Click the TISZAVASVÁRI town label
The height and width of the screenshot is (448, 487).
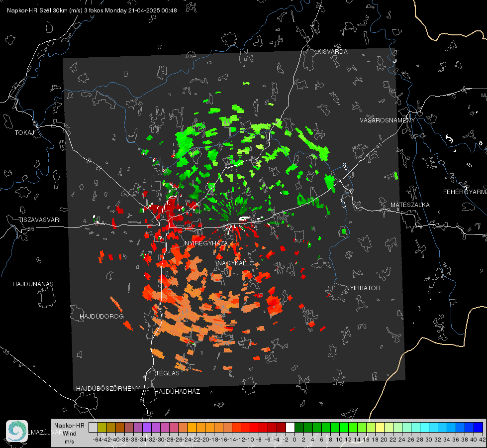39,220
